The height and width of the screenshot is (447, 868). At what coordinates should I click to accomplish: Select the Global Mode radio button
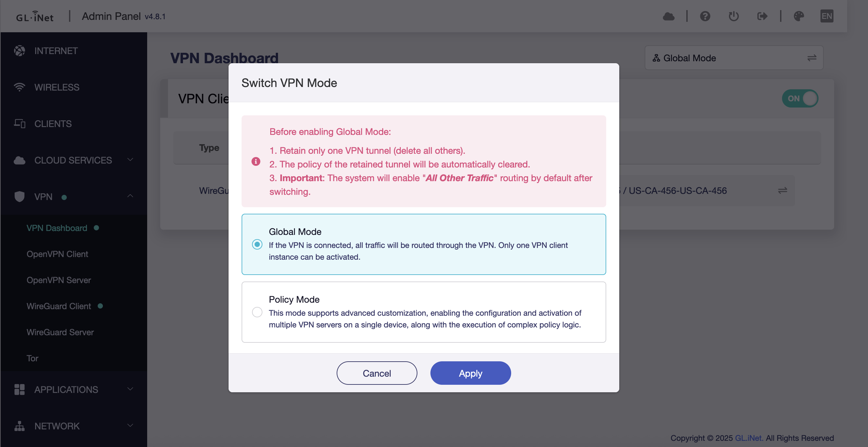(x=257, y=244)
